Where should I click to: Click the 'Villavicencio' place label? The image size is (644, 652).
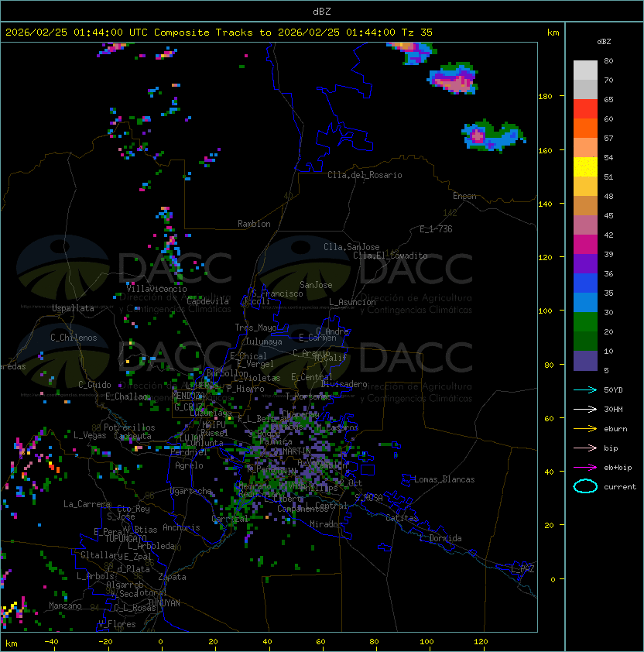[156, 289]
